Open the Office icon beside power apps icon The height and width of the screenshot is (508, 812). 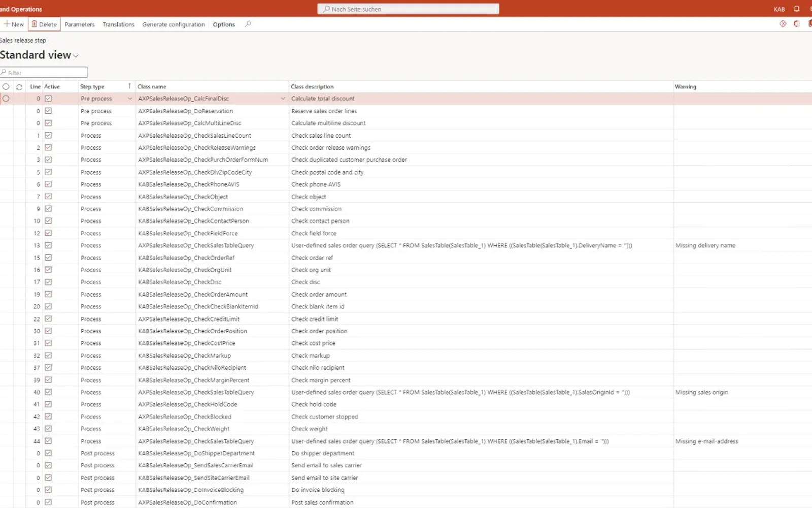pyautogui.click(x=797, y=24)
